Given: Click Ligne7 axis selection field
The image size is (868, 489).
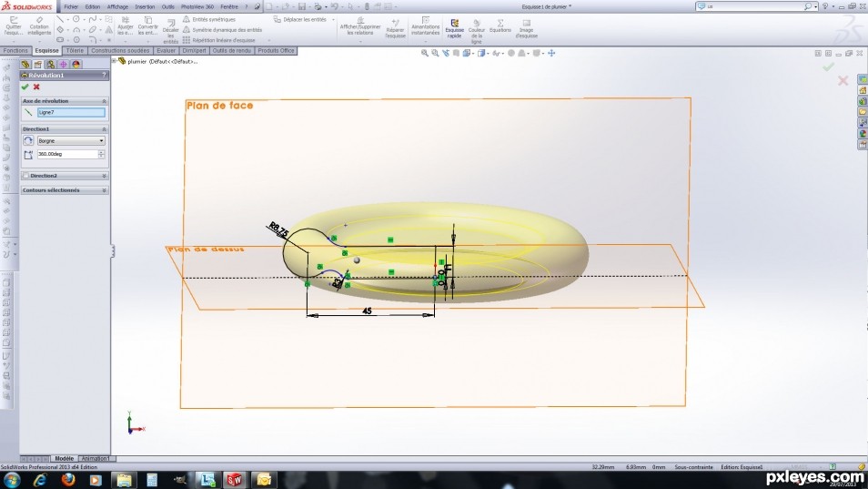Looking at the screenshot, I should tap(71, 112).
